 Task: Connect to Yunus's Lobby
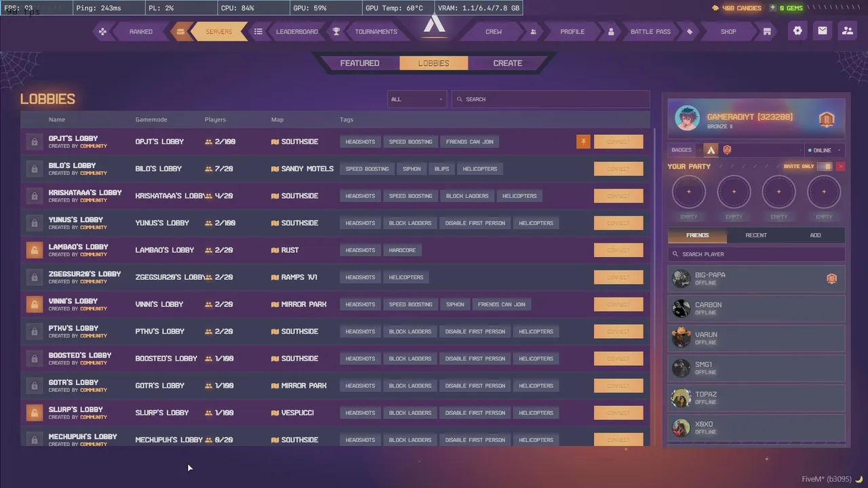618,223
